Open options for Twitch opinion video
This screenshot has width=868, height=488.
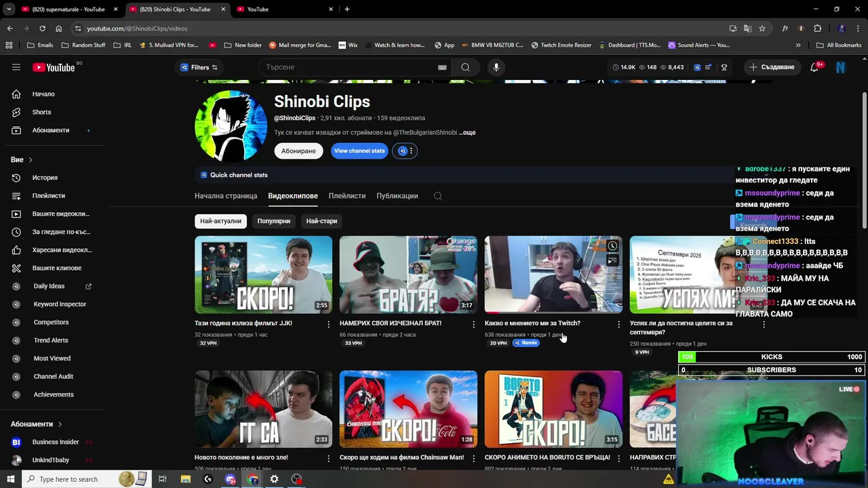point(618,325)
